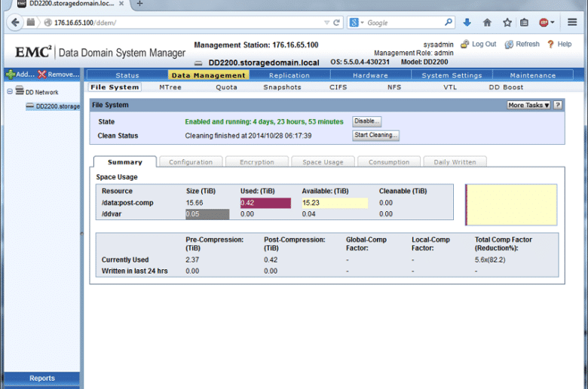Viewport: 588px width, 389px height.
Task: Open the browser hamburger menu
Action: click(x=572, y=23)
